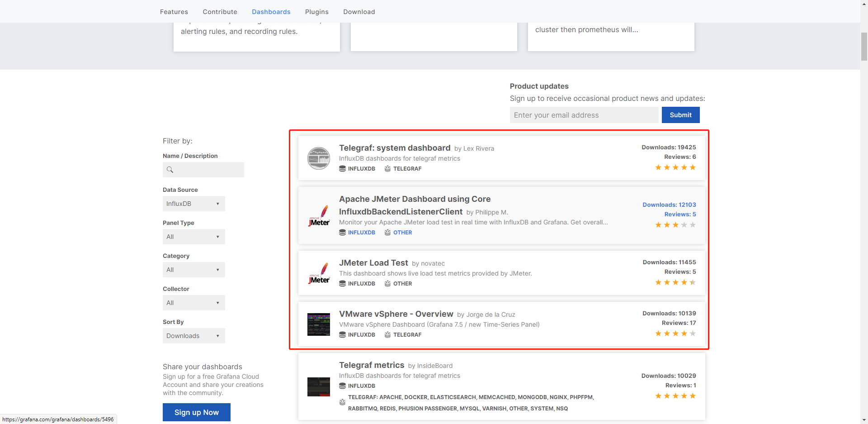Click Reviews: 5 on Apache JMeter card

point(680,214)
